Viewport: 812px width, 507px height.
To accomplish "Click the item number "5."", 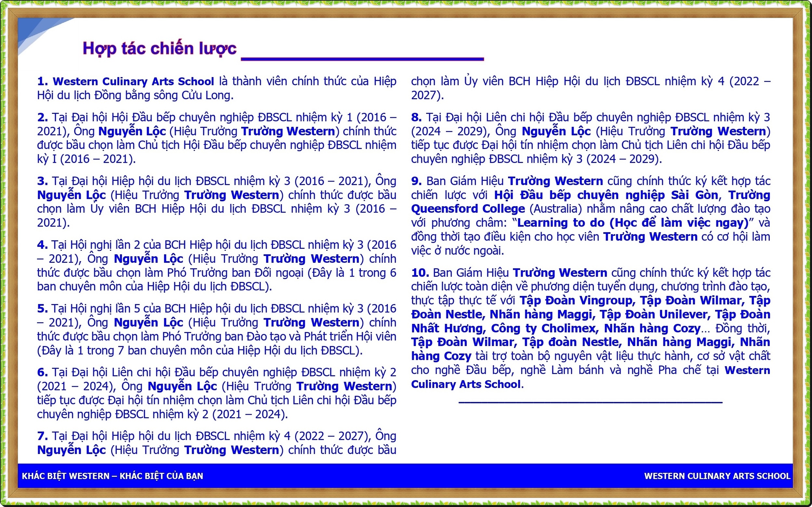I will click(43, 309).
